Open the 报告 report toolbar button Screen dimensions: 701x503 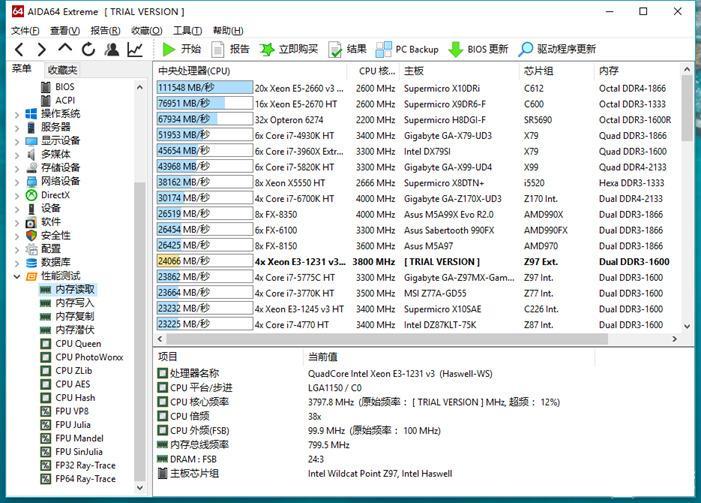coord(230,49)
